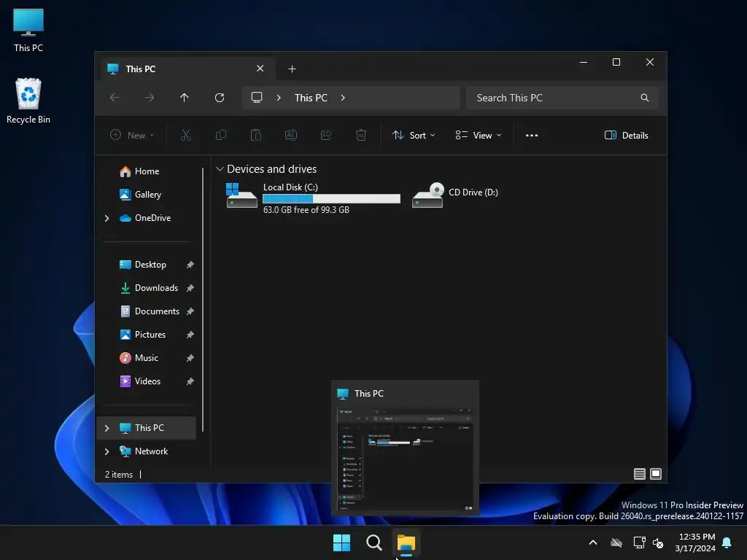The height and width of the screenshot is (560, 747).
Task: Go back with the Back arrow
Action: tap(115, 98)
